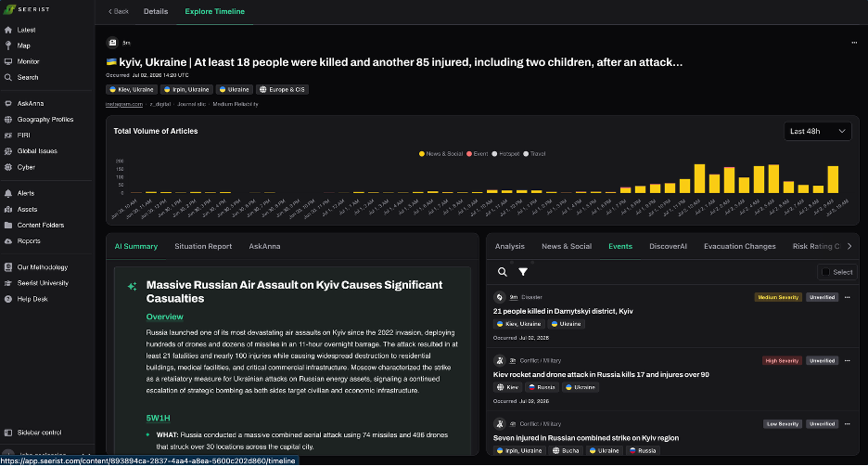Click the Europe & CIS tag
The width and height of the screenshot is (868, 466).
[282, 90]
